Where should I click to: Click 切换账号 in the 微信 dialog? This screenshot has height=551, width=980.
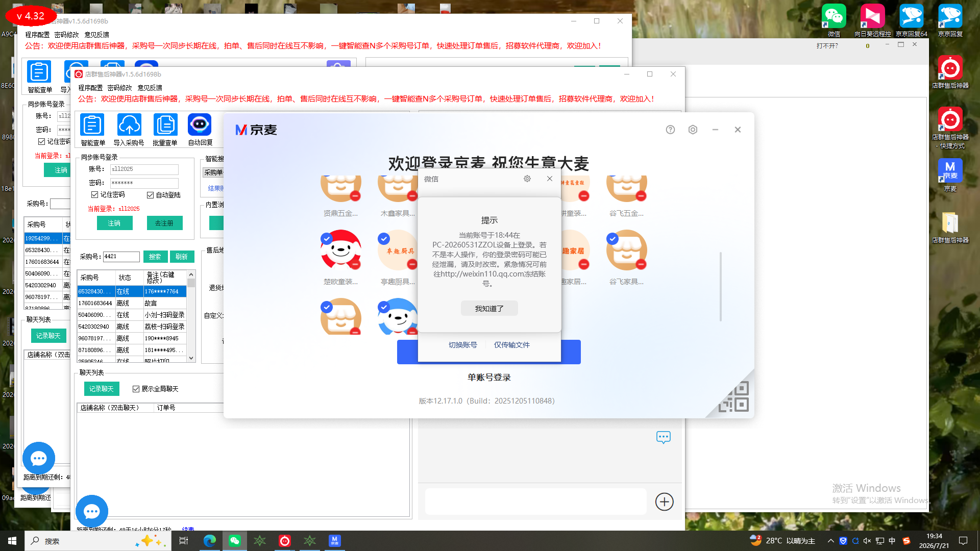462,345
